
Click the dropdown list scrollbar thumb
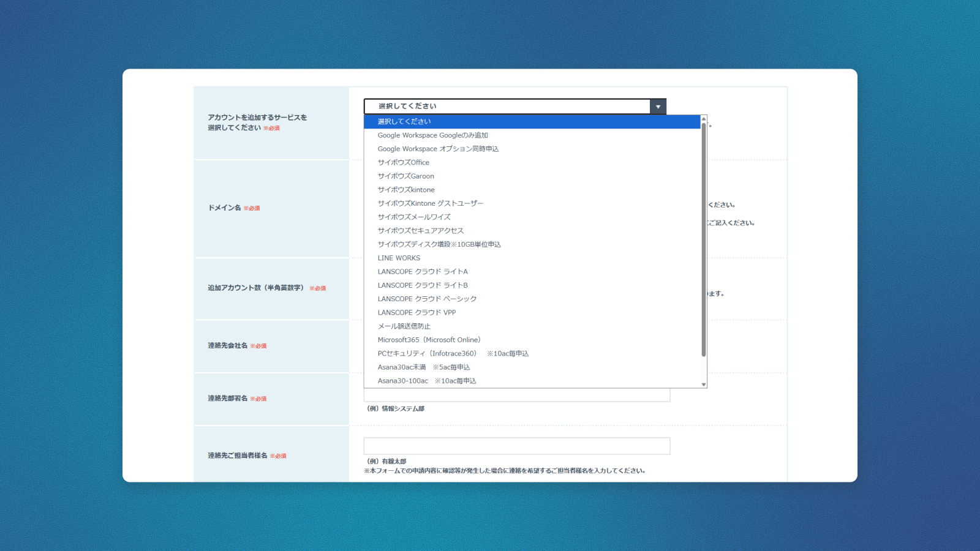(x=704, y=239)
